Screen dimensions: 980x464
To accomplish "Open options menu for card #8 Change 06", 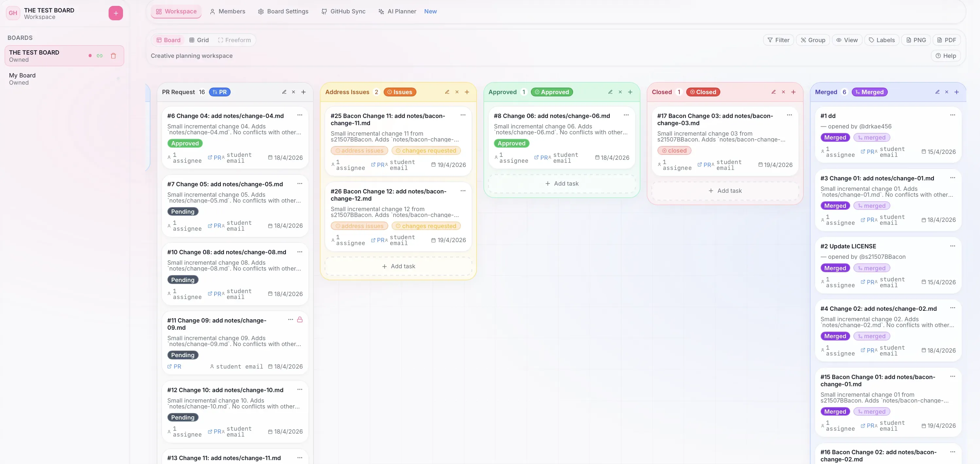I will pyautogui.click(x=626, y=115).
